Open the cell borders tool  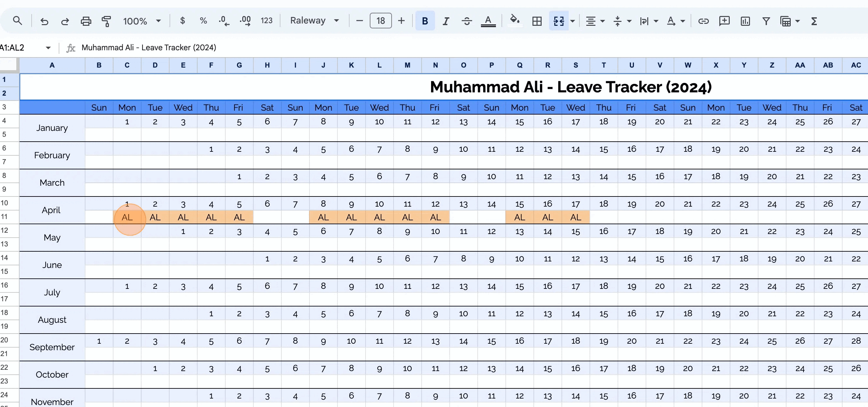537,21
